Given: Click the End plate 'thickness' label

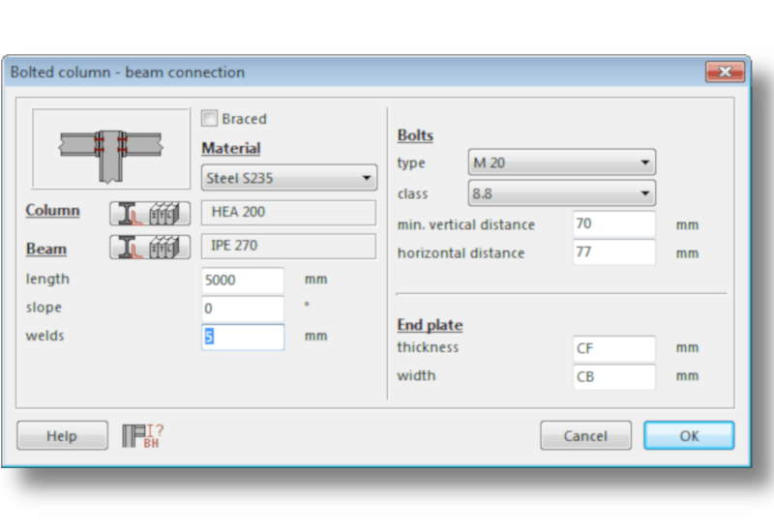Looking at the screenshot, I should (x=428, y=347).
